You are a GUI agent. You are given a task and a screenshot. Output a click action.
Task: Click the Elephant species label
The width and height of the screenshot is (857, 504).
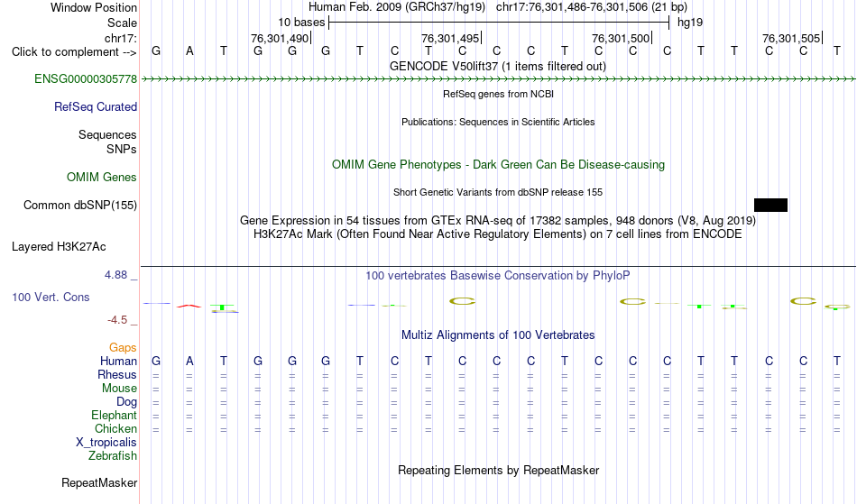115,416
